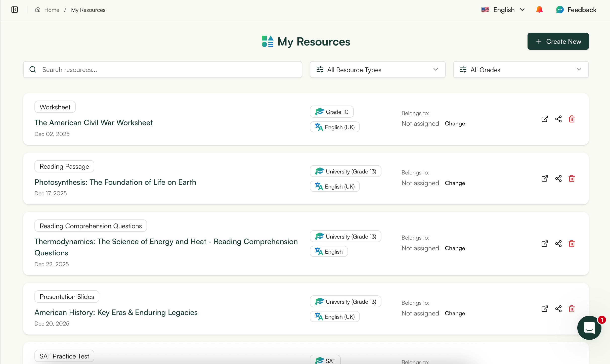Viewport: 610px width, 364px height.
Task: Delete the Thermodynamics comprehension questions resource
Action: tap(572, 244)
